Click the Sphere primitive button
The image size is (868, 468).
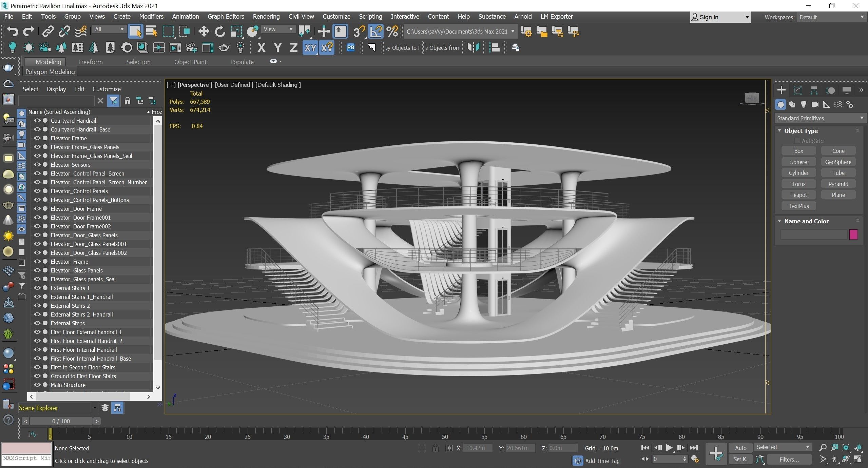coord(798,162)
